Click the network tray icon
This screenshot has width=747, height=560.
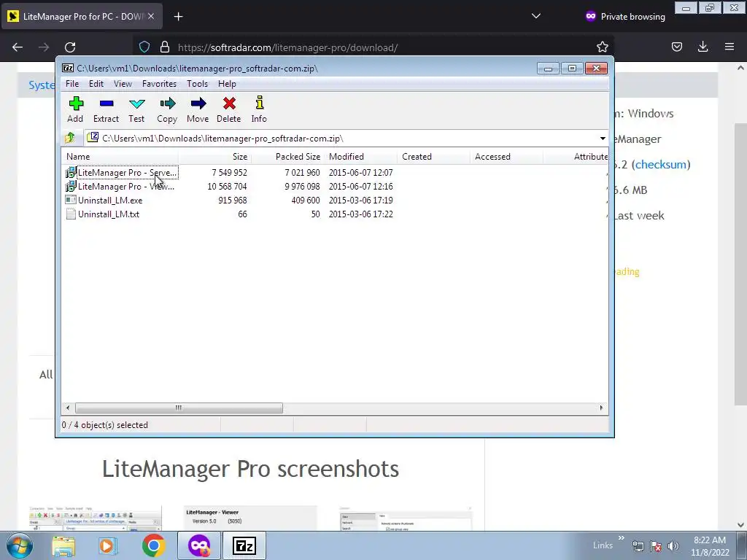[638, 546]
